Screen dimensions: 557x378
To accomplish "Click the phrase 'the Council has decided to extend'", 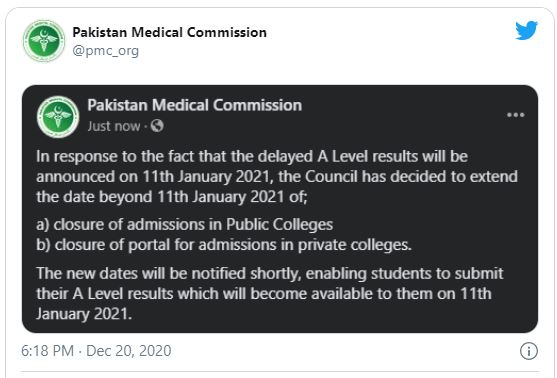I will click(398, 177).
